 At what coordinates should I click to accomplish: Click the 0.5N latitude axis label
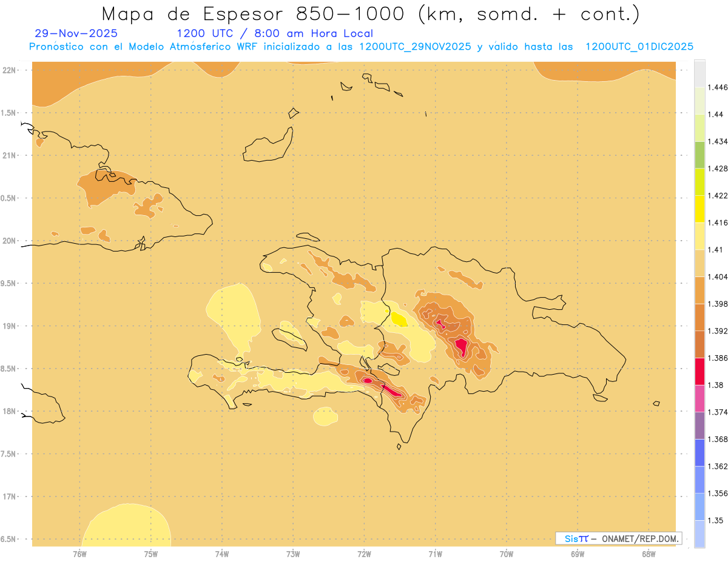[x=9, y=198]
